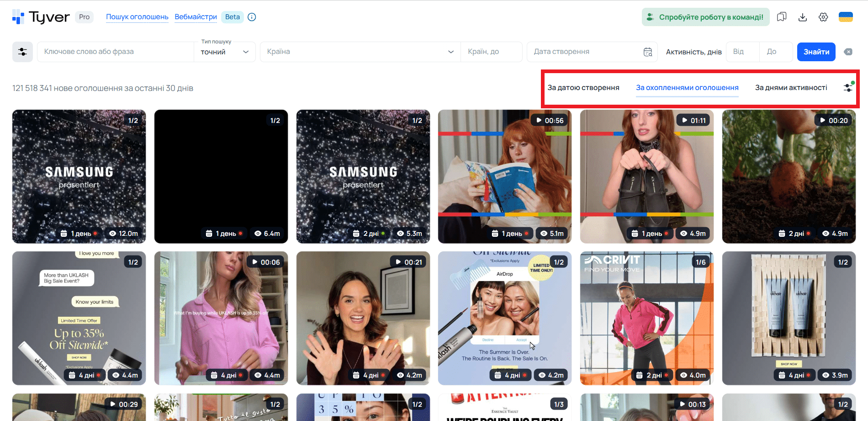Image resolution: width=868 pixels, height=421 pixels.
Task: Click the Pro plan badge
Action: coord(84,17)
